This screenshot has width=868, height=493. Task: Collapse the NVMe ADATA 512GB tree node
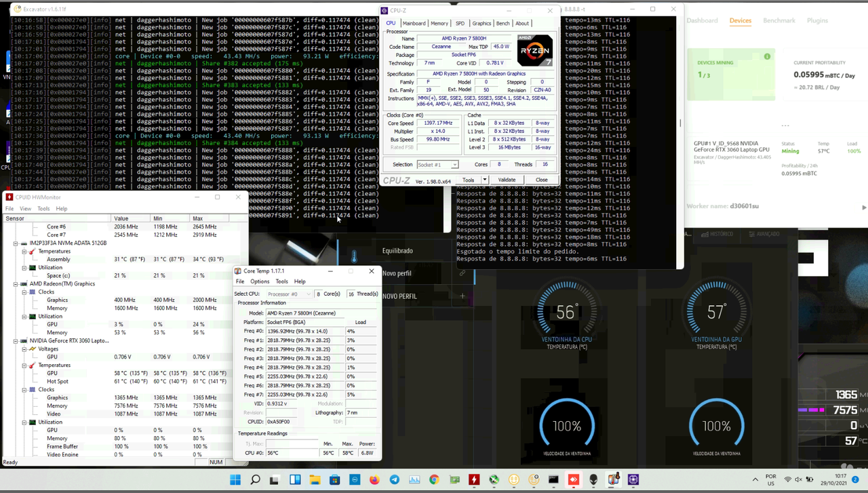(x=15, y=243)
